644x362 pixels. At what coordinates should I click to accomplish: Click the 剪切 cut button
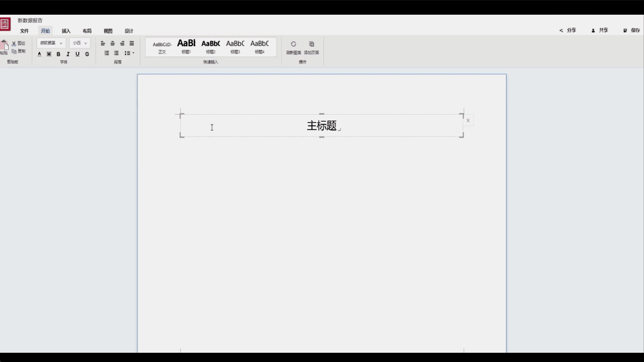coord(18,43)
